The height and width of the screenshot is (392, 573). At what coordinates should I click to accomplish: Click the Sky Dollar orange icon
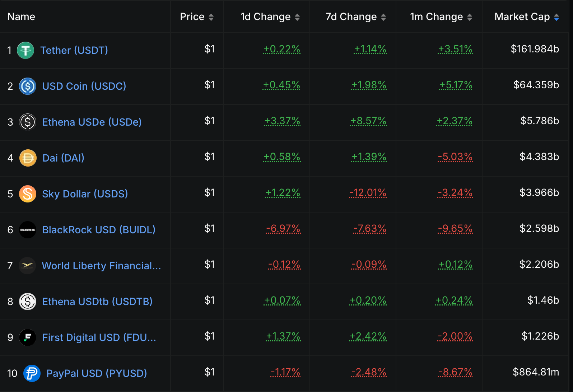28,194
